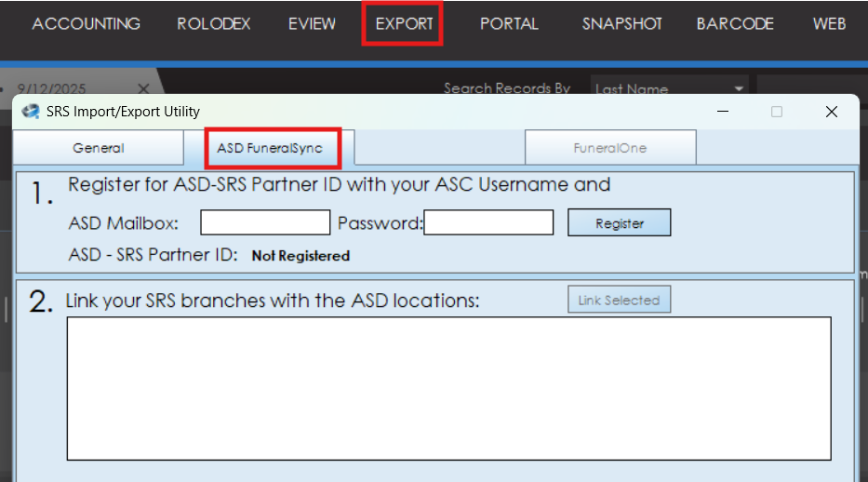Open the ACCOUNTING menu
868x482 pixels.
[86, 24]
